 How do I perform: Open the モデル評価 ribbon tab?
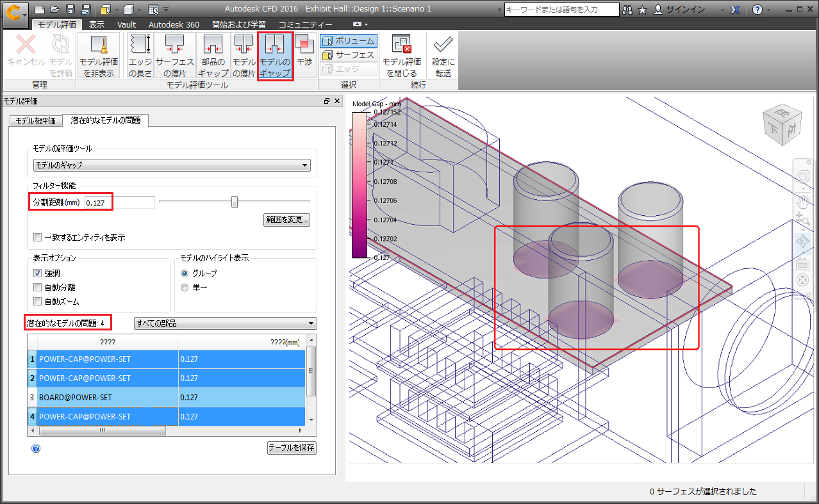coord(57,24)
